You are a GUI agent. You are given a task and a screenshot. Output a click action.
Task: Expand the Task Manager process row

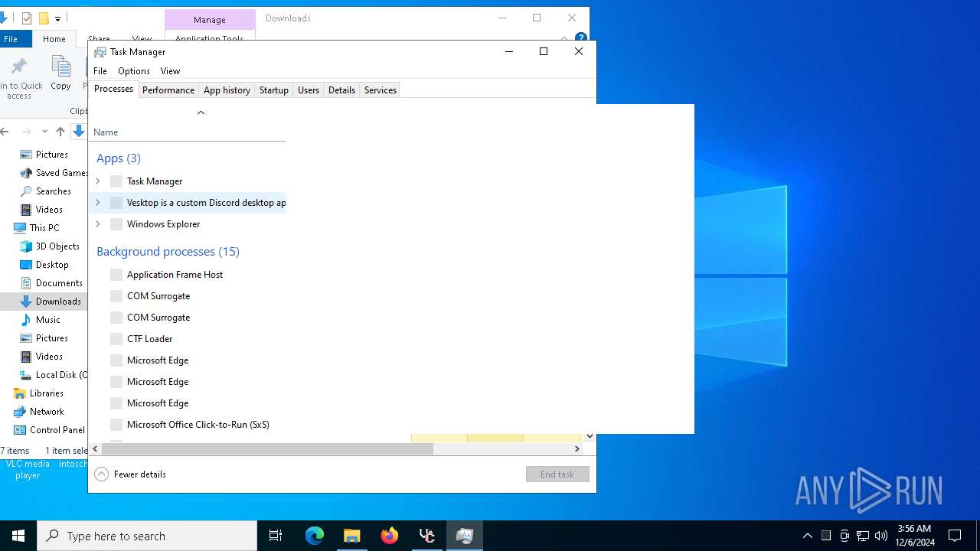(x=97, y=181)
